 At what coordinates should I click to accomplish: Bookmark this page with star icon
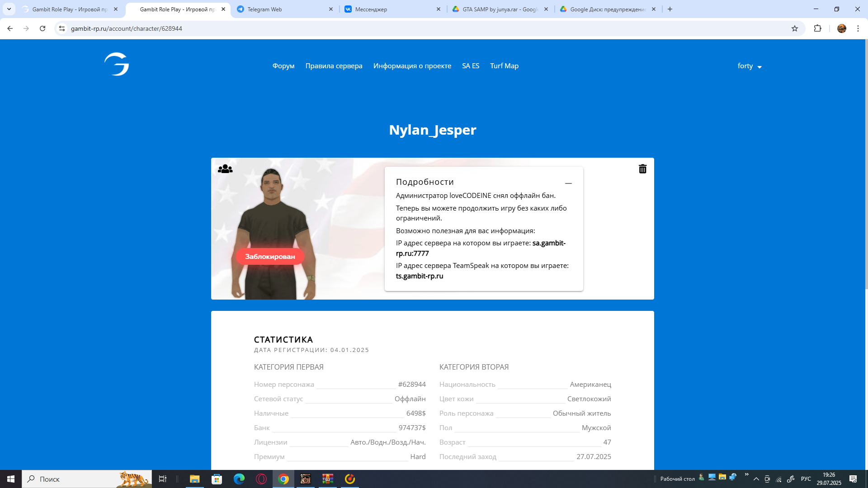[x=795, y=28]
